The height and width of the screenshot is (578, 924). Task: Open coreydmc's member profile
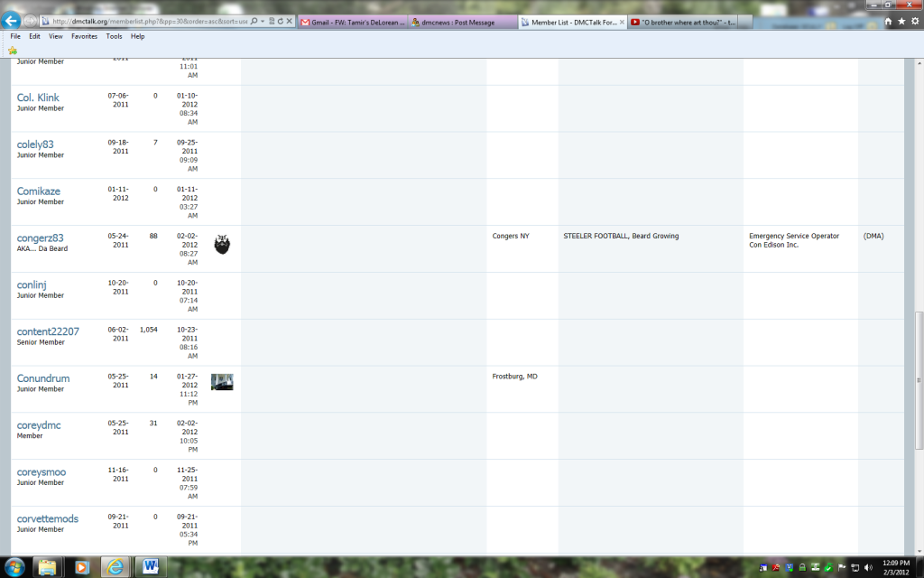point(38,425)
